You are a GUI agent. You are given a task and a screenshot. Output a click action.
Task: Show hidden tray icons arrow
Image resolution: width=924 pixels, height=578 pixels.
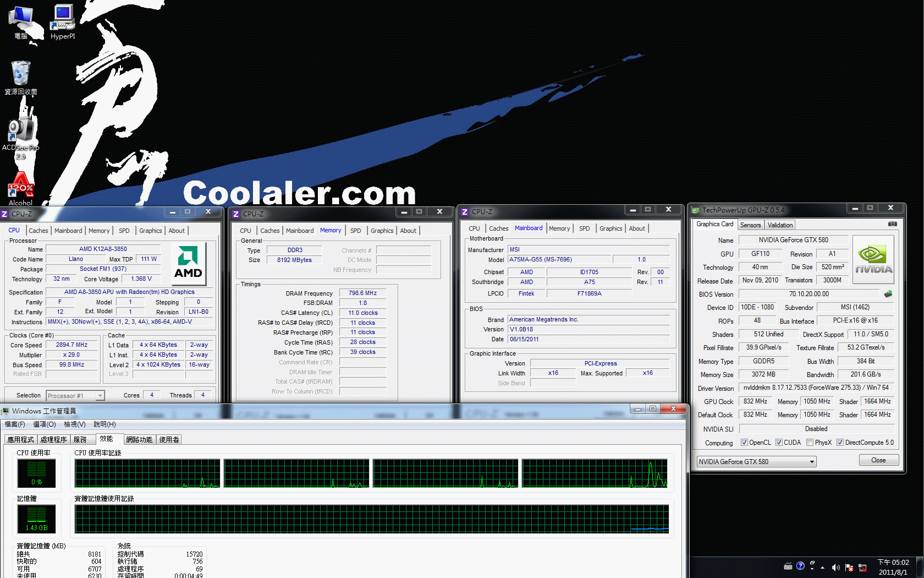823,567
